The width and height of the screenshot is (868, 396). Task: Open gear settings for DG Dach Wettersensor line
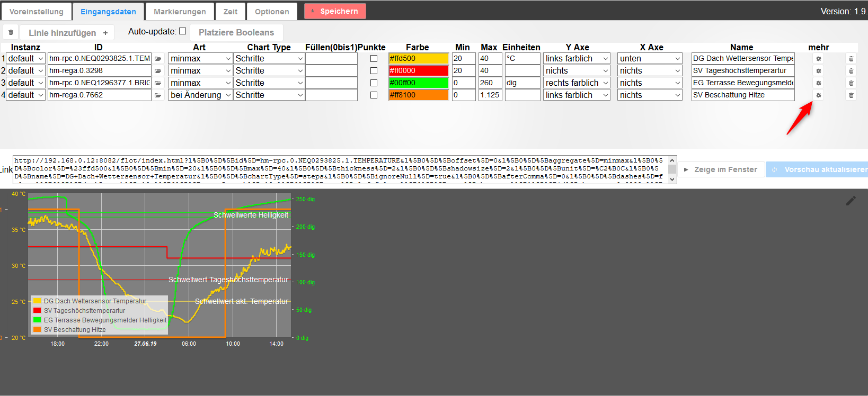pos(819,59)
